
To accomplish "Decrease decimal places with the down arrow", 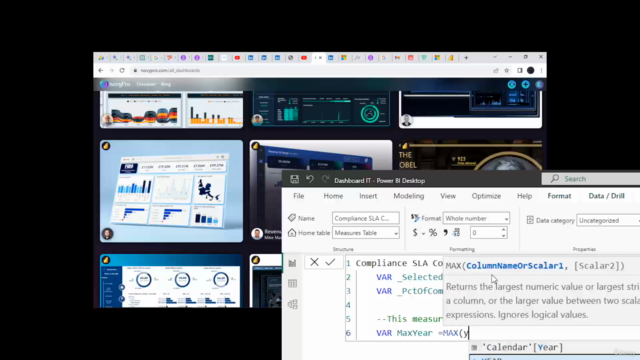I will (x=503, y=236).
